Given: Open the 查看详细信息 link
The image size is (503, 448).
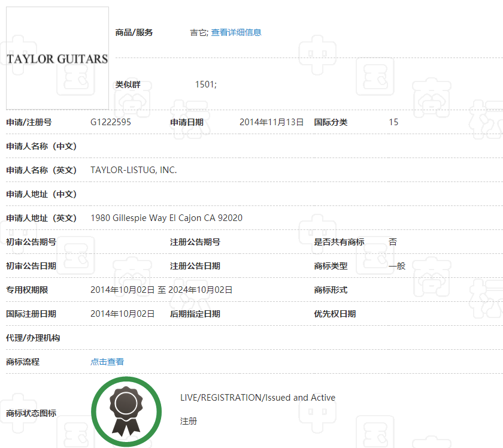Looking at the screenshot, I should click(x=236, y=32).
